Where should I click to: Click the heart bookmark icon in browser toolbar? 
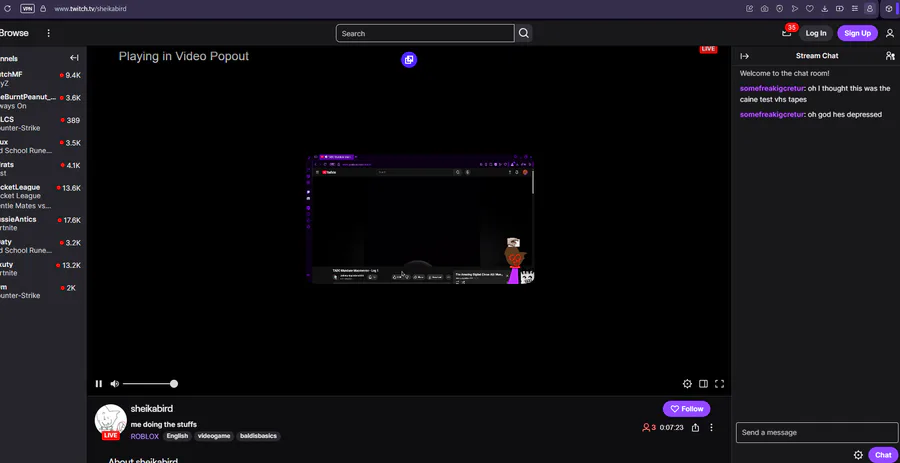coord(810,9)
